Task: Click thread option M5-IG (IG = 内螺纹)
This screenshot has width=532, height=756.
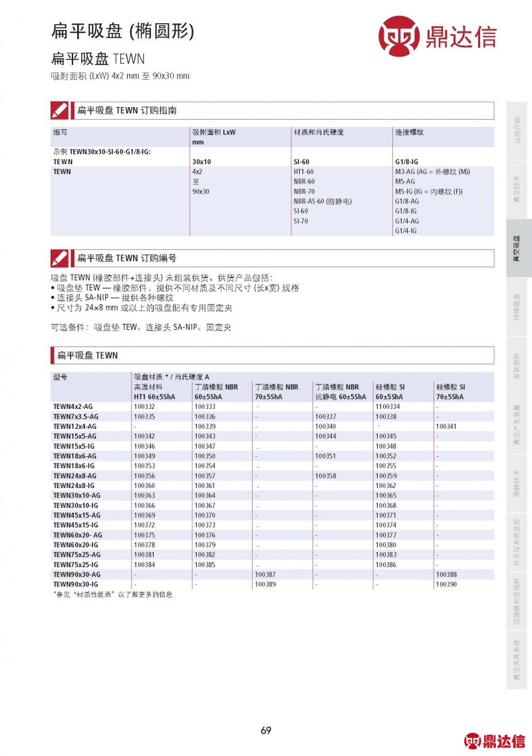Action: [x=429, y=191]
